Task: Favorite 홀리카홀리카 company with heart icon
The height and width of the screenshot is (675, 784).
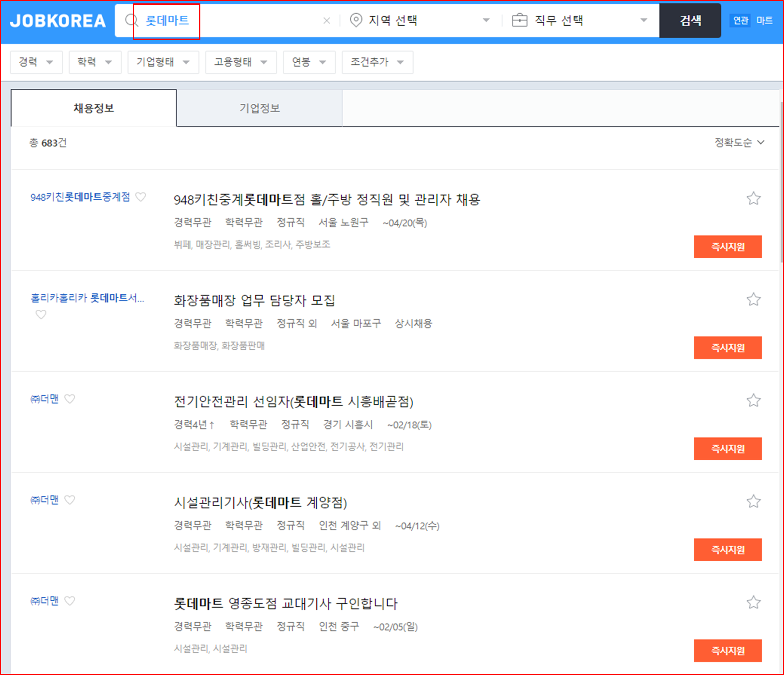Action: [41, 315]
